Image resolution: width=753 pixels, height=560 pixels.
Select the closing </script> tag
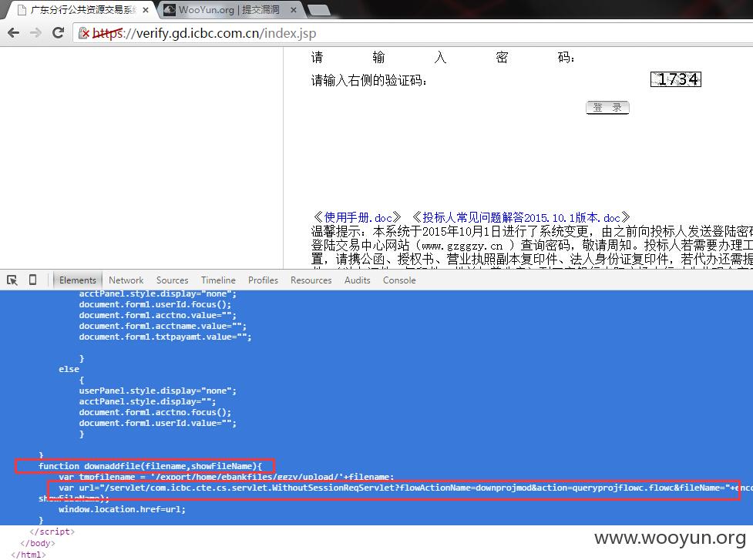(x=52, y=531)
